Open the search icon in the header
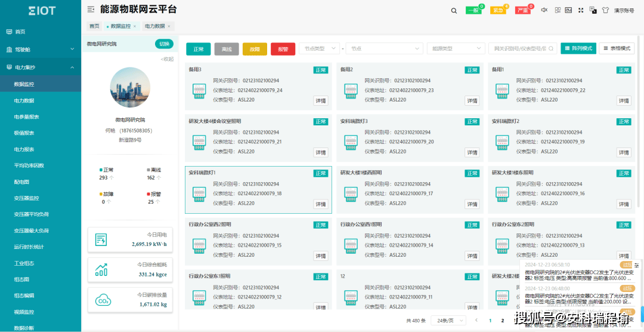 pos(454,11)
